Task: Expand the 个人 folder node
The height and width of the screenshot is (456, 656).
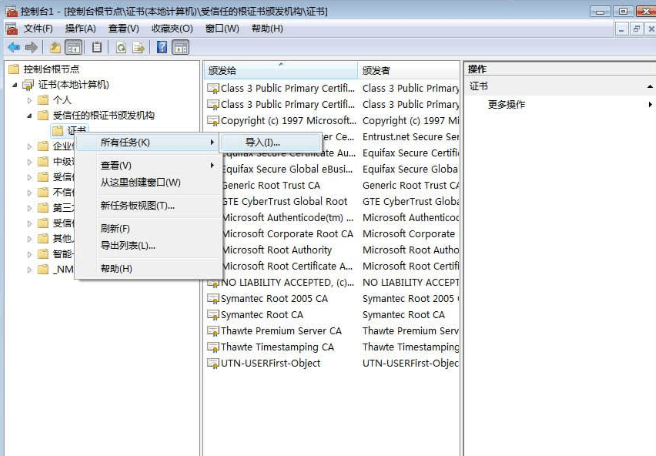Action: (29, 101)
